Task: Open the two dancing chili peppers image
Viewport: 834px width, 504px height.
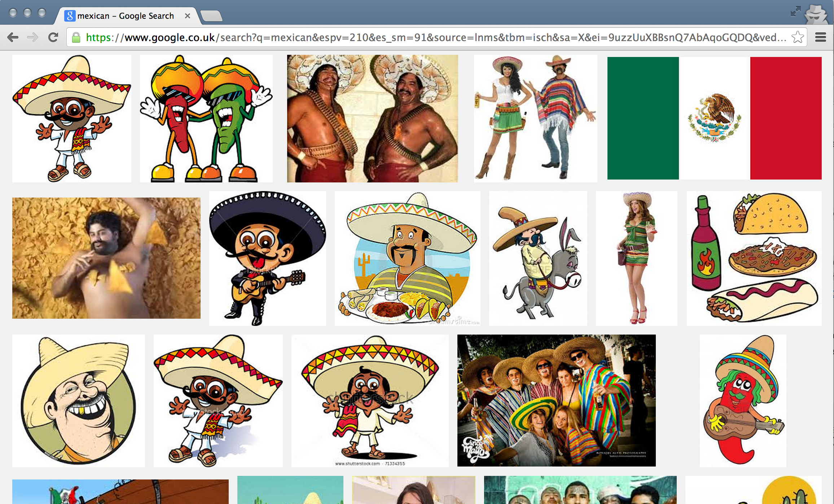Action: point(206,118)
